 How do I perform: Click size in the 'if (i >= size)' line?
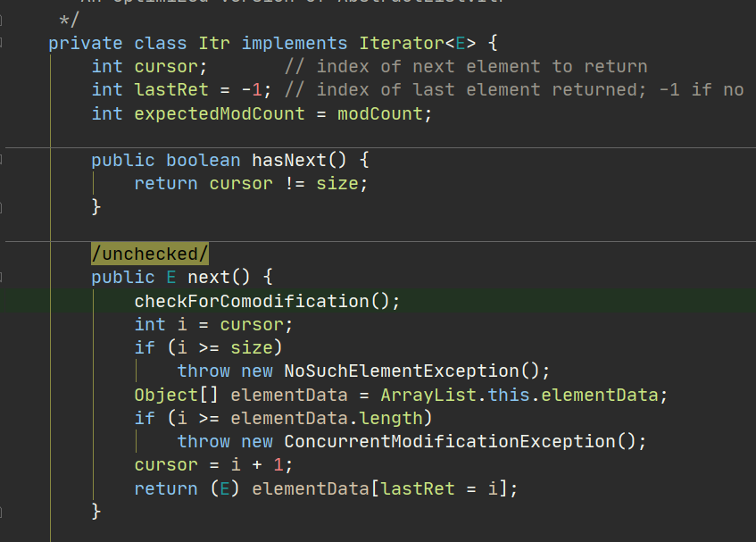point(251,347)
